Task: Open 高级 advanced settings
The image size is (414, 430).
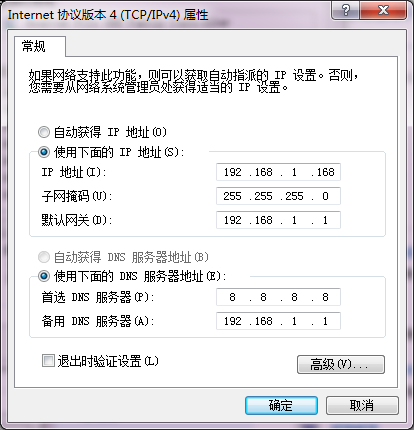Action: 341,364
